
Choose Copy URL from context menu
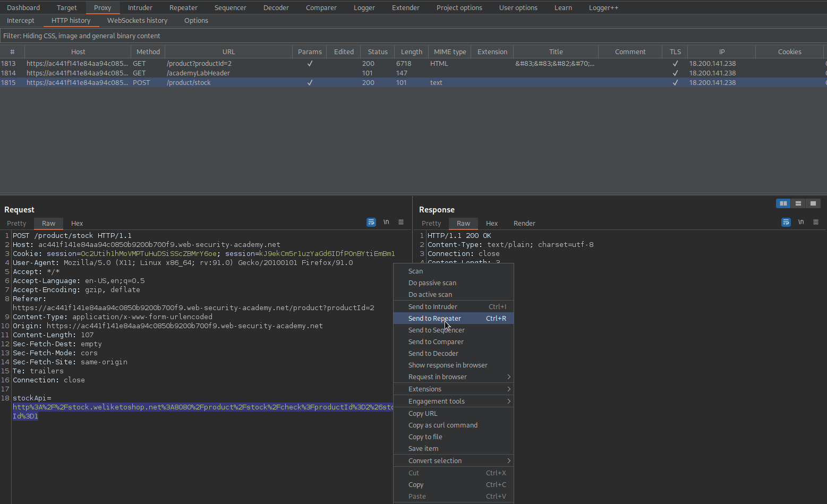click(x=454, y=414)
